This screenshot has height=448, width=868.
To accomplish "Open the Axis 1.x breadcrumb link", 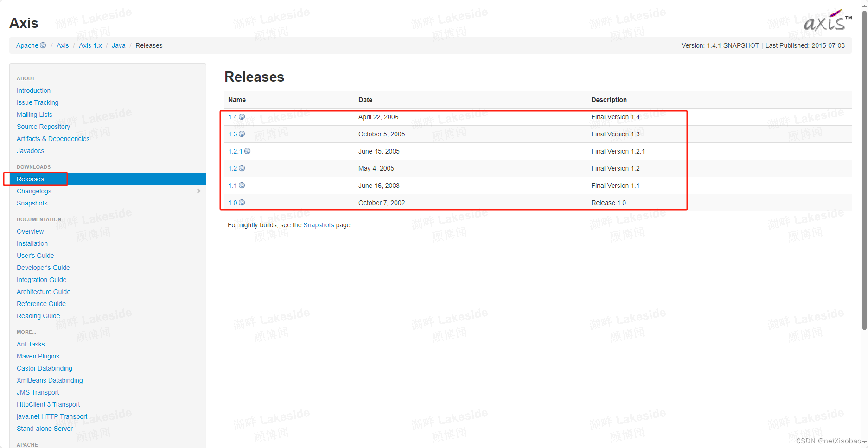I will click(90, 45).
